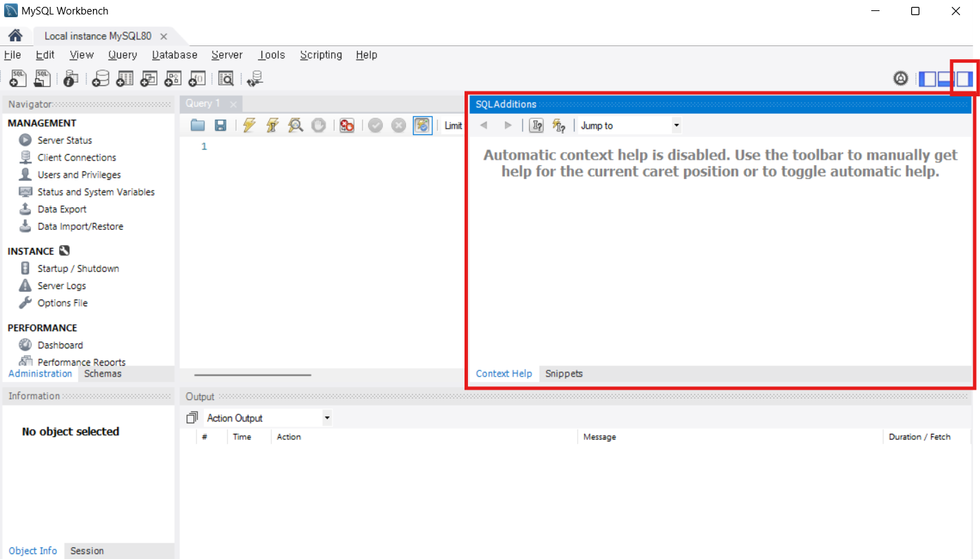The image size is (980, 559).
Task: Open the Jump to dropdown
Action: pos(630,125)
